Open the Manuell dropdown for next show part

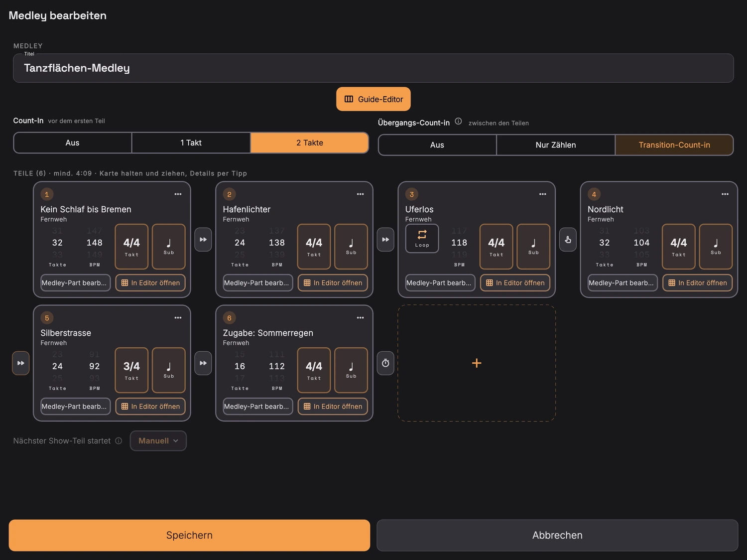pos(158,441)
